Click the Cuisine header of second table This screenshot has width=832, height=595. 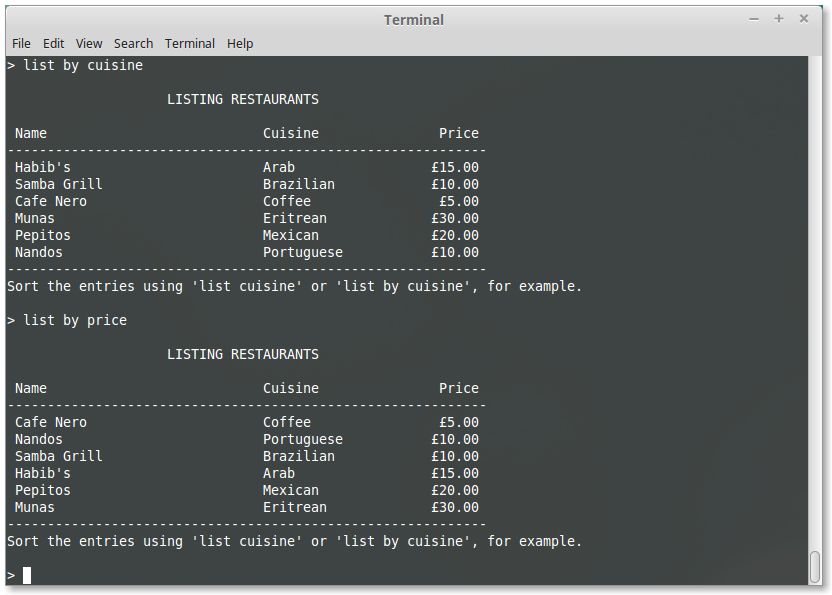tap(291, 388)
